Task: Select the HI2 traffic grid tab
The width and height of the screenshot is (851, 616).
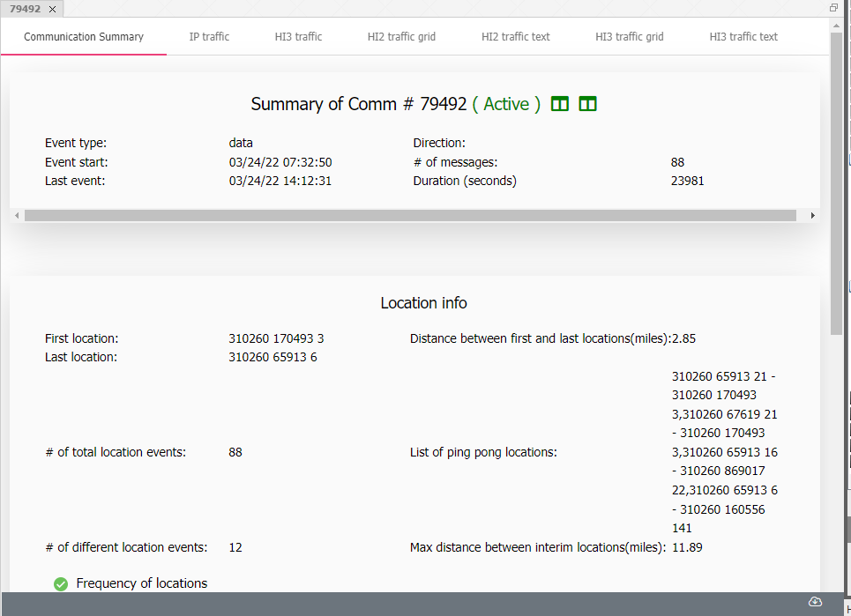Action: [401, 37]
